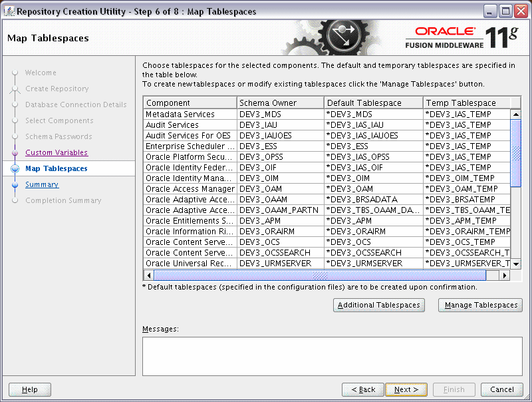Image resolution: width=532 pixels, height=402 pixels.
Task: Click schema owner DEV3_URMSERVER cell
Action: point(280,264)
